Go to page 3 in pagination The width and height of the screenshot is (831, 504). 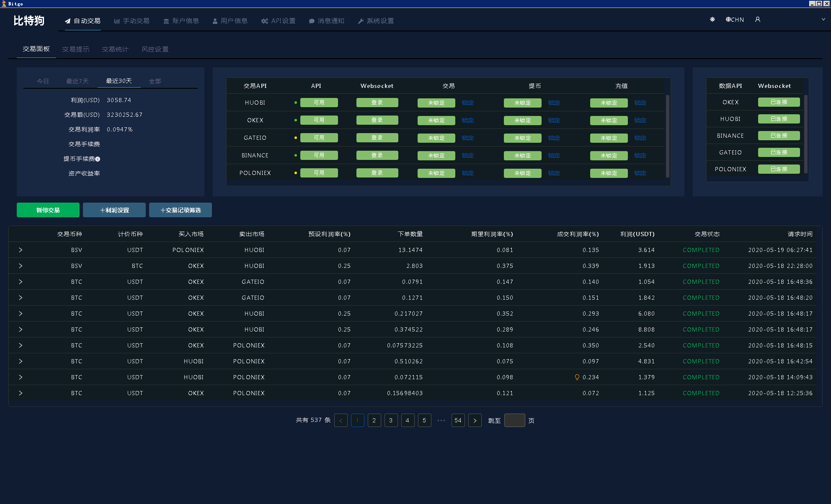click(391, 420)
